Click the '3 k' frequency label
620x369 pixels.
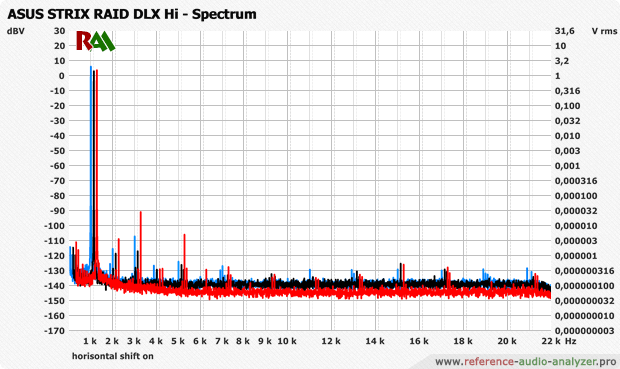[x=134, y=341]
